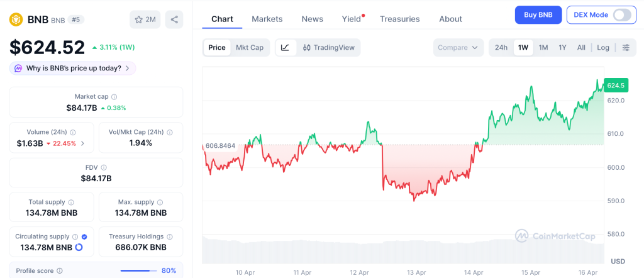The image size is (644, 278).
Task: Open chart settings sliders icon
Action: point(625,47)
